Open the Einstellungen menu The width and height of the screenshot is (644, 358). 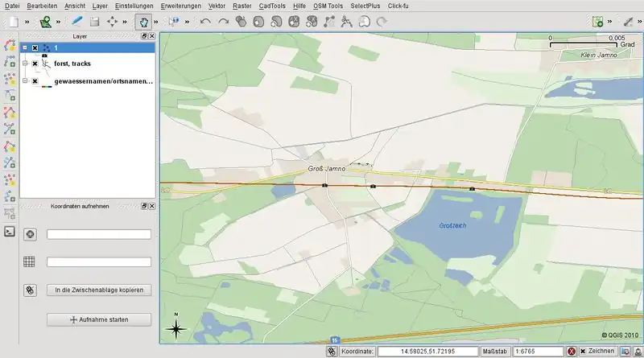point(134,6)
